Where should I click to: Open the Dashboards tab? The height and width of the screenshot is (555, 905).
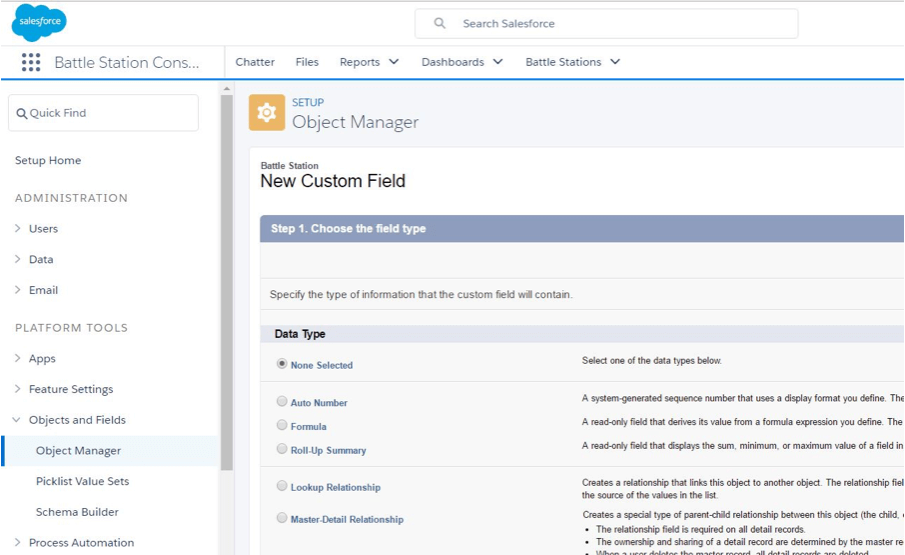[x=452, y=62]
